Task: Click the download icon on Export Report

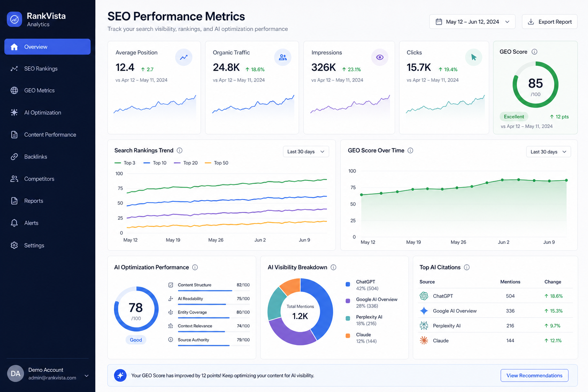Action: click(531, 22)
